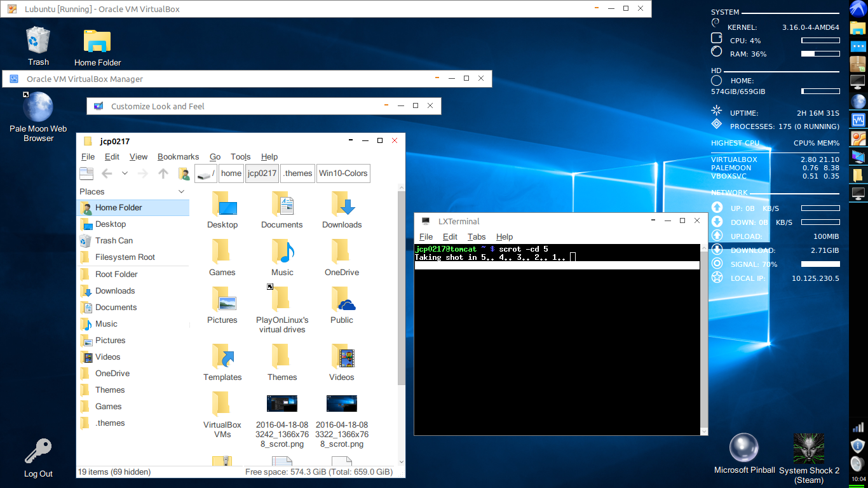
Task: Select Filesystem Root in Places sidebar
Action: coord(133,257)
